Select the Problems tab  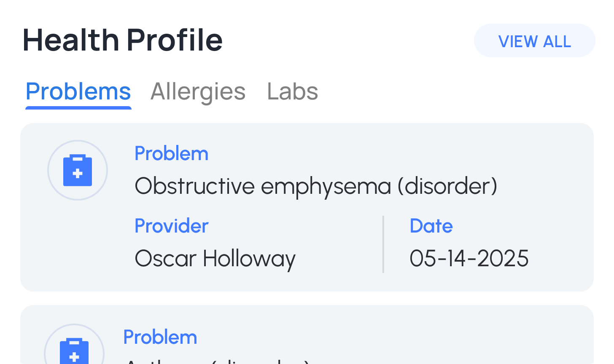[x=78, y=91]
